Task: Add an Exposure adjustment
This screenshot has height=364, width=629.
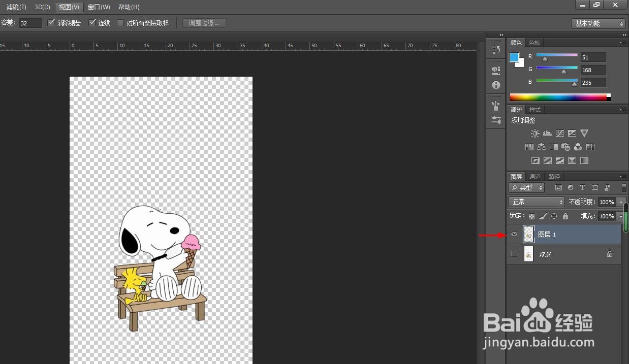Action: pyautogui.click(x=572, y=133)
